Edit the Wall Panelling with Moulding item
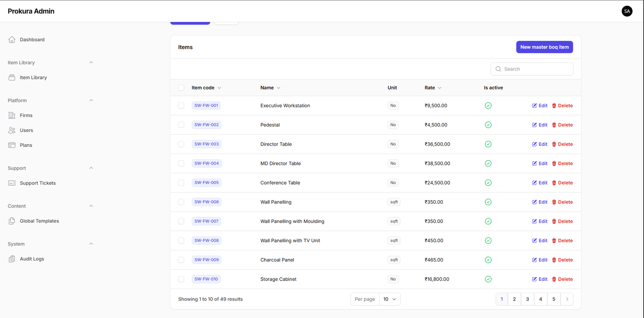Screen dimensions: 644x318 (x=540, y=221)
